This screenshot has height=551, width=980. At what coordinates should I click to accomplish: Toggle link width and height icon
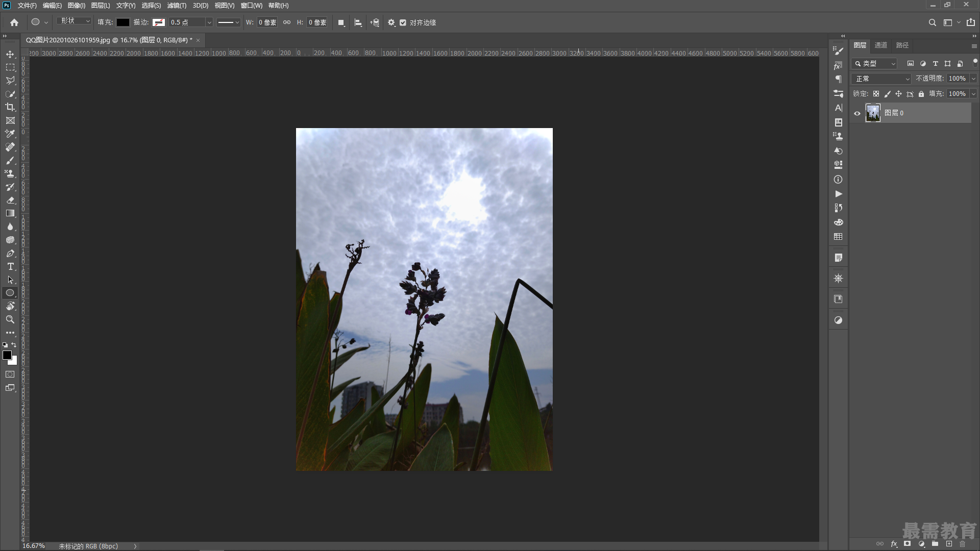click(287, 22)
